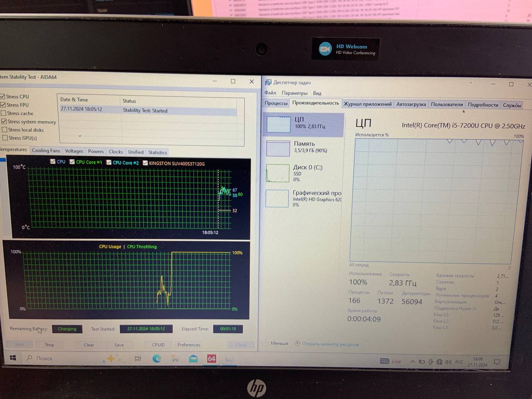Select the Производительность tab
This screenshot has width=532, height=399.
[x=315, y=103]
